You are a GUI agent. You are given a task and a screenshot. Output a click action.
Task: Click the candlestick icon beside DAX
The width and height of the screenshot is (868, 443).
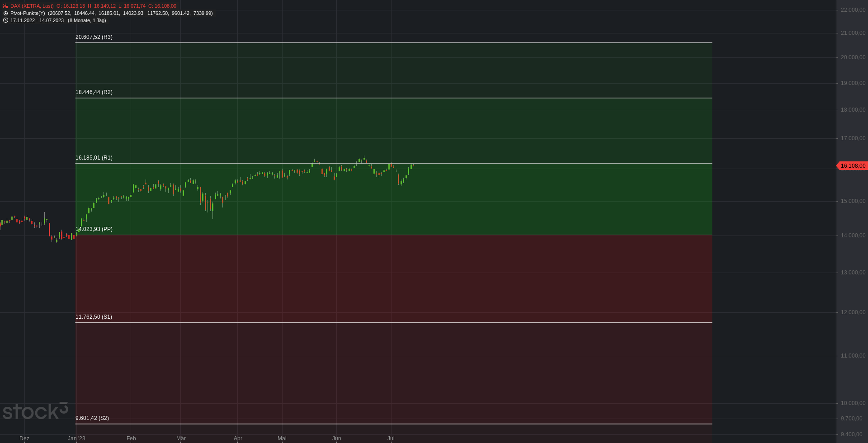tap(5, 6)
